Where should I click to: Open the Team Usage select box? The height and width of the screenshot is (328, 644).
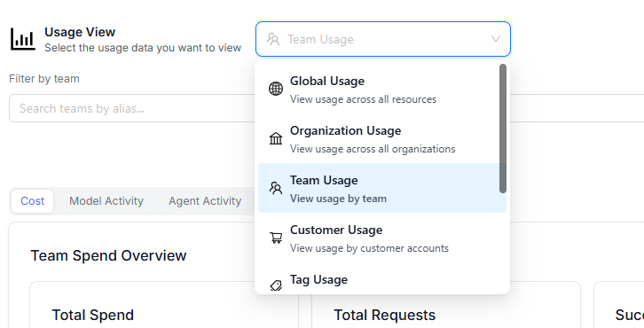tap(383, 39)
